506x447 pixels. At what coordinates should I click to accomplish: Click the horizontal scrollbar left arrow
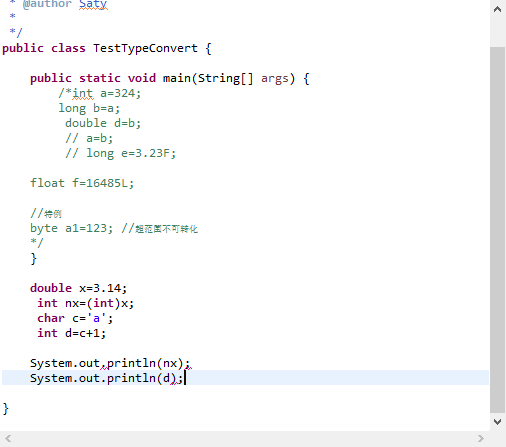click(x=8, y=438)
